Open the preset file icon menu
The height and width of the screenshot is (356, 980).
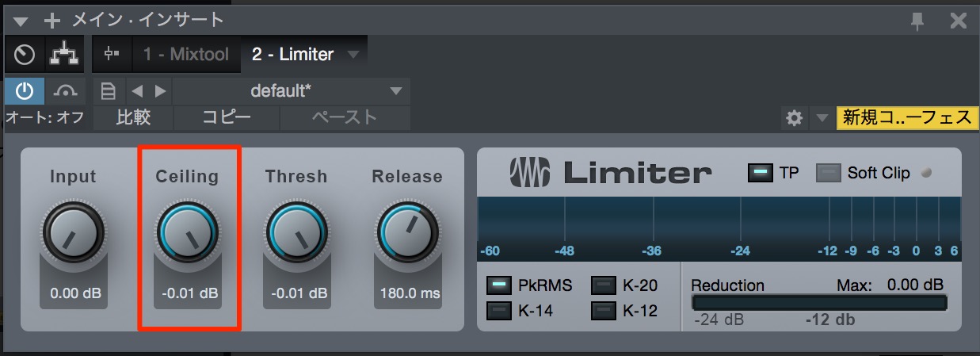(x=108, y=91)
